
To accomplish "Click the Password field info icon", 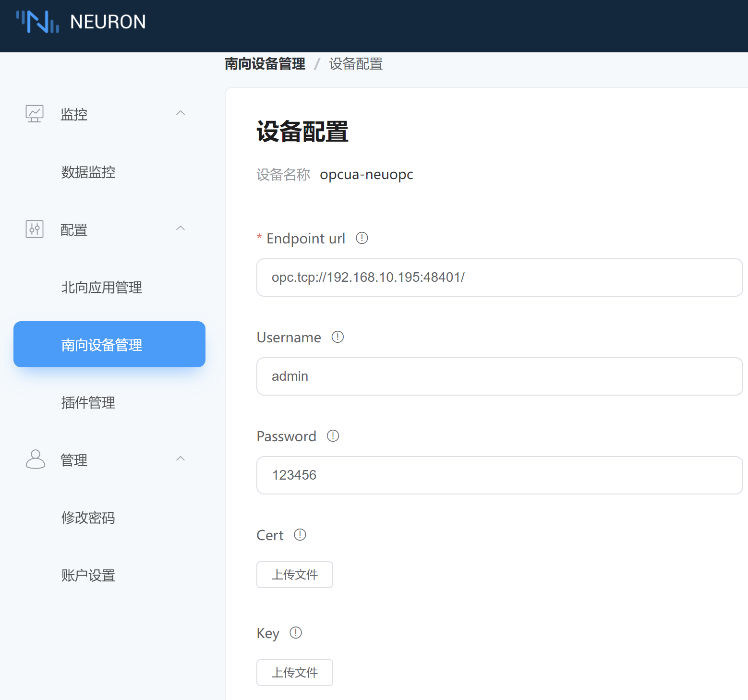I will pos(333,436).
